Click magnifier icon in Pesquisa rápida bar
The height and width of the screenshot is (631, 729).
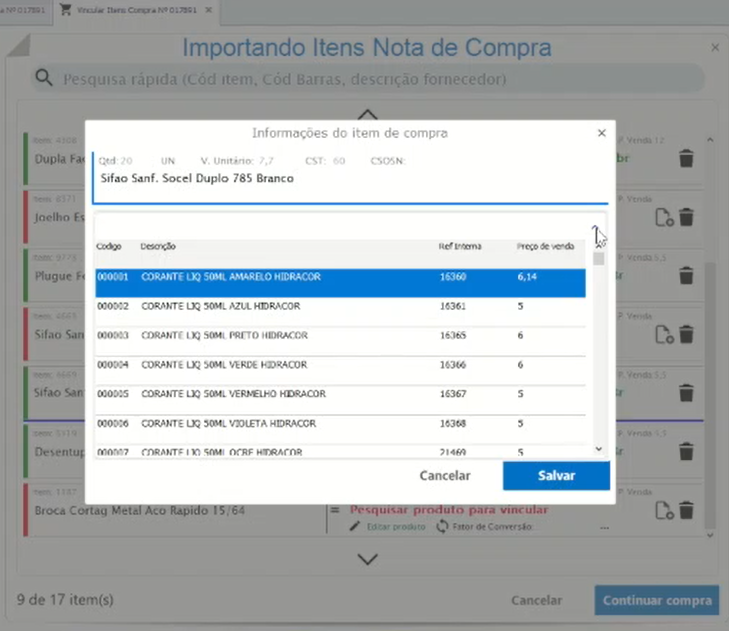tap(44, 78)
